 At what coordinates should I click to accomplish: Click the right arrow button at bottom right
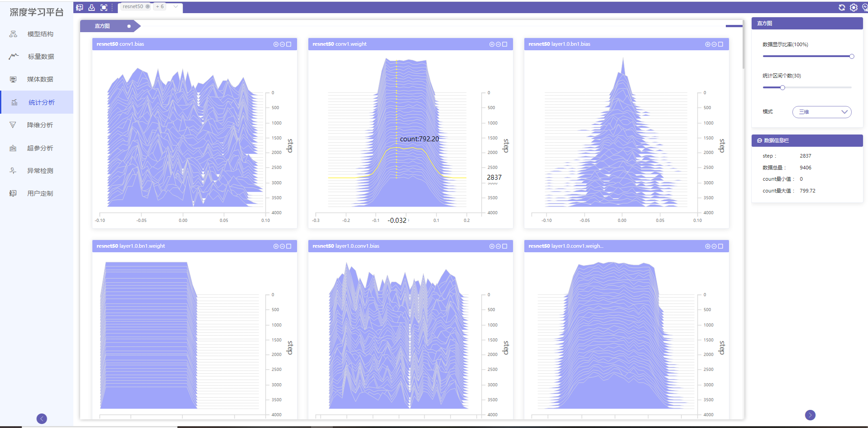click(810, 415)
